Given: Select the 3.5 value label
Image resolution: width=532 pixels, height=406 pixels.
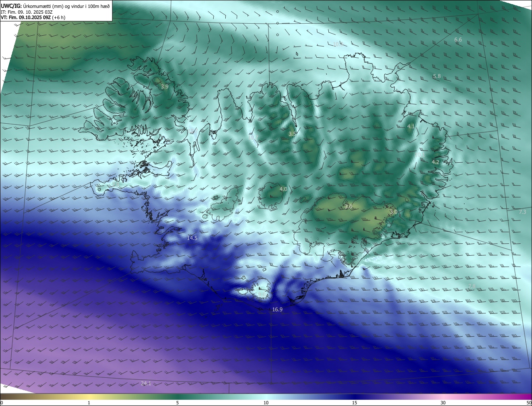Looking at the screenshot, I should pyautogui.click(x=292, y=134).
